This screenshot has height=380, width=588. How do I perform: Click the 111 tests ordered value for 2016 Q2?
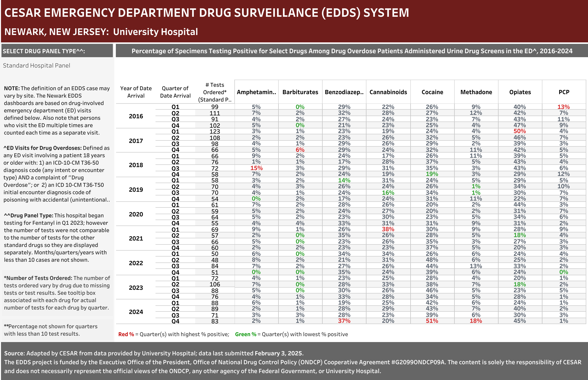pos(215,113)
